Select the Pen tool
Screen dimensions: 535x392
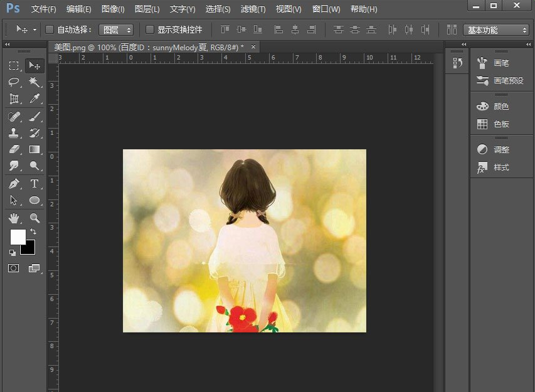point(14,184)
